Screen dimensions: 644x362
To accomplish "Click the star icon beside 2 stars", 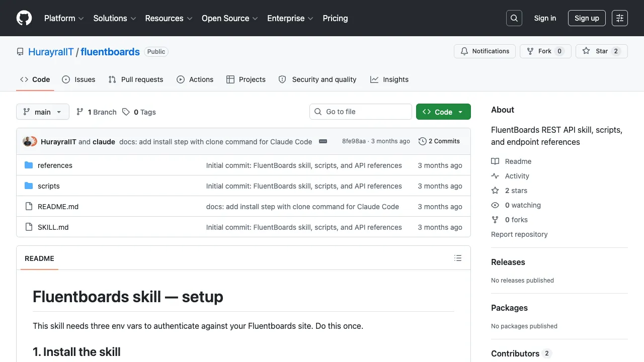I will click(x=495, y=191).
